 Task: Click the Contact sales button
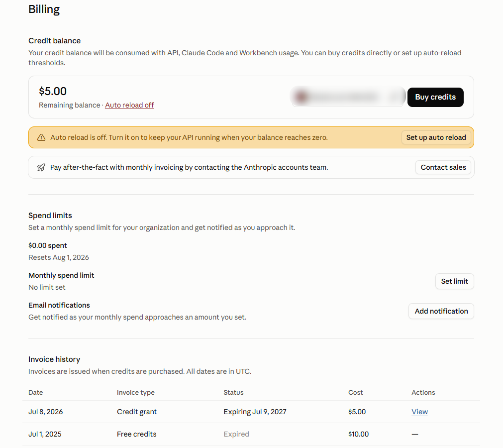coord(443,168)
